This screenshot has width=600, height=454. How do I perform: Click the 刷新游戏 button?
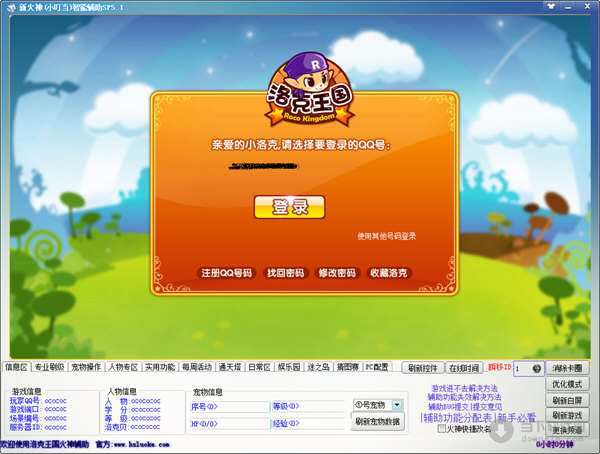pyautogui.click(x=567, y=415)
